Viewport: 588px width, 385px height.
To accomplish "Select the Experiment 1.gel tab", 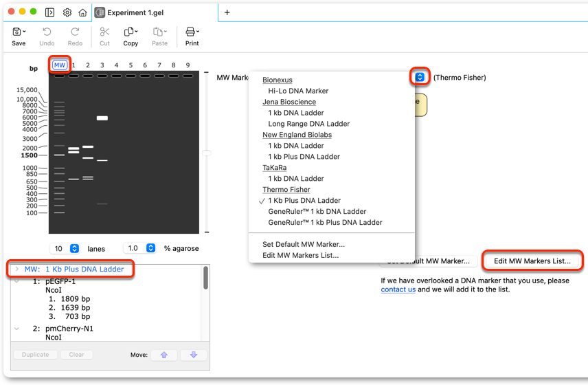I will [155, 13].
